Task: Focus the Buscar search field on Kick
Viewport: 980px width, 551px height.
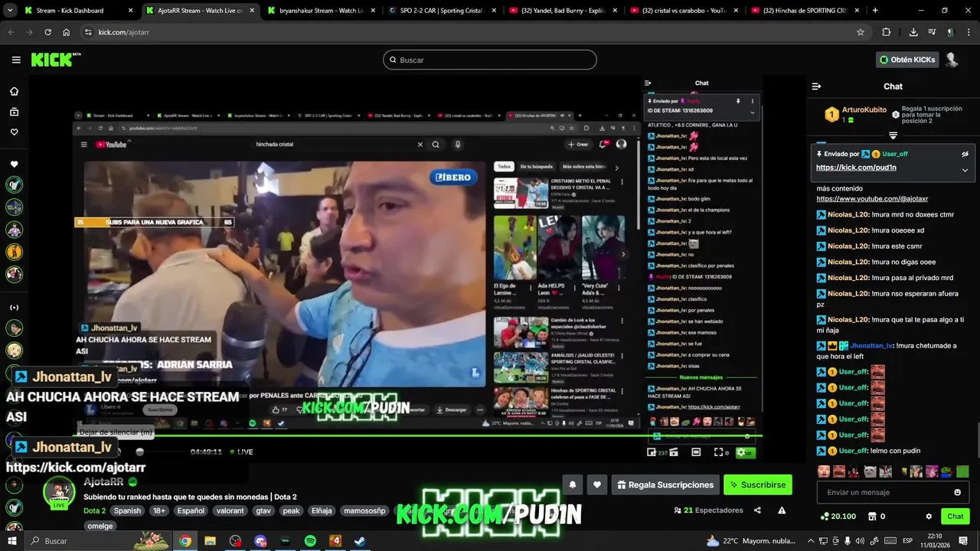Action: [x=490, y=60]
